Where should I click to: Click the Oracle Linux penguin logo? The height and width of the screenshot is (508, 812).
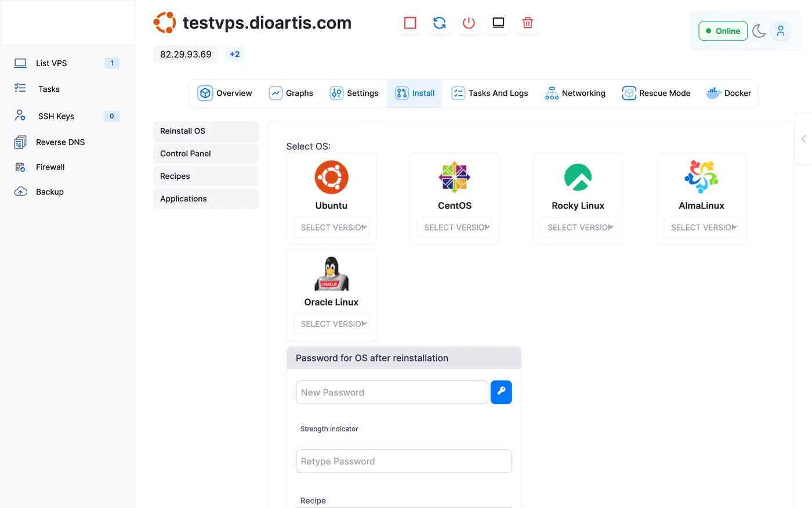coord(332,273)
